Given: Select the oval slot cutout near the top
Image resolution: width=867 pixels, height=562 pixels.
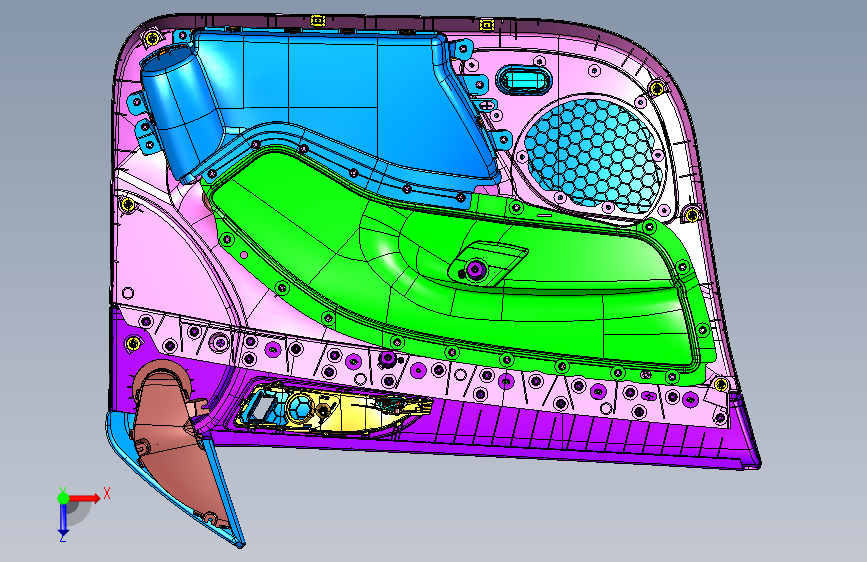Looking at the screenshot, I should 523,80.
